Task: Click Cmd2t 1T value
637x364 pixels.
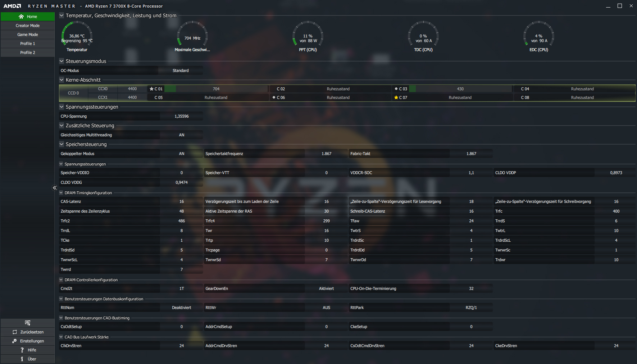Action: 182,288
